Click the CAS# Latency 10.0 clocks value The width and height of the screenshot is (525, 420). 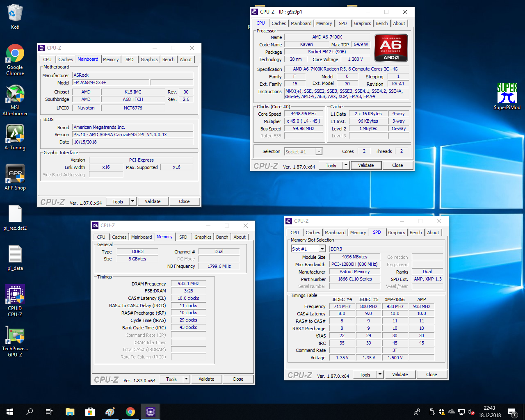coord(188,298)
